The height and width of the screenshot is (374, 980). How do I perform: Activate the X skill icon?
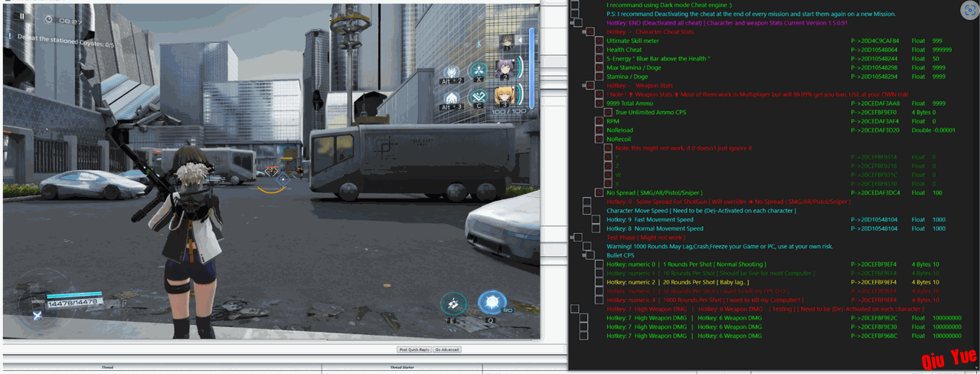click(479, 70)
